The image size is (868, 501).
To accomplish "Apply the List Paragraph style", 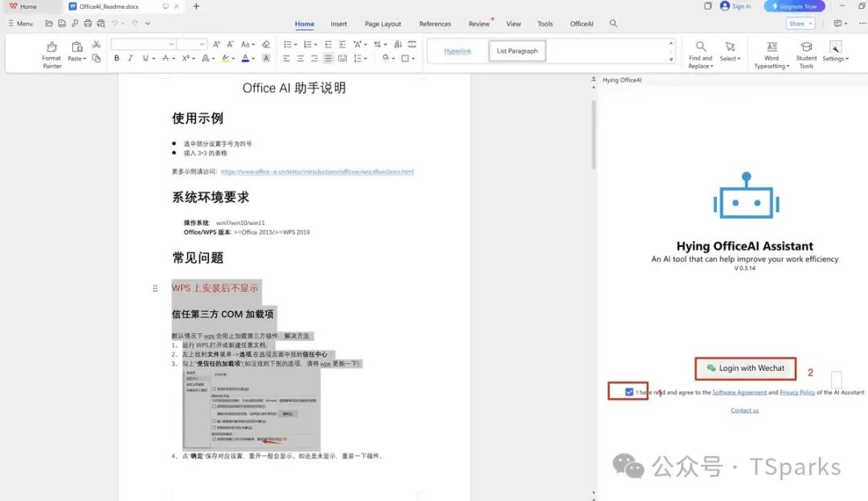I will point(517,51).
